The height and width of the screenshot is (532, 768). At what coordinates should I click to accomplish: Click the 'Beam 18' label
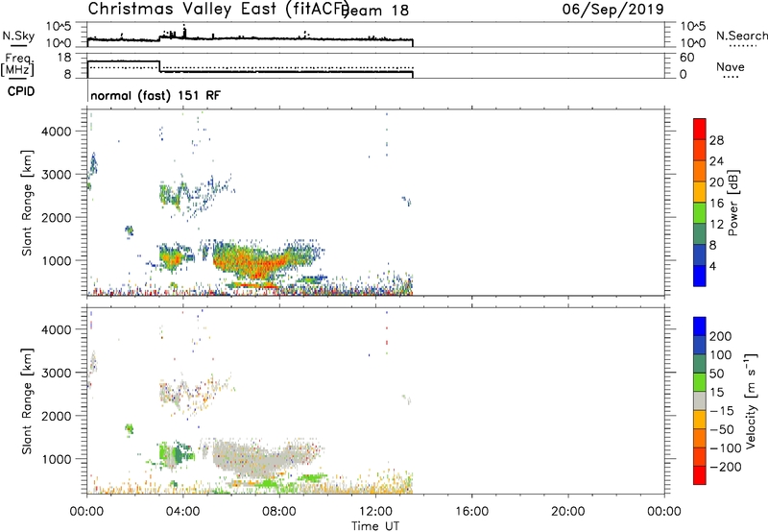375,10
